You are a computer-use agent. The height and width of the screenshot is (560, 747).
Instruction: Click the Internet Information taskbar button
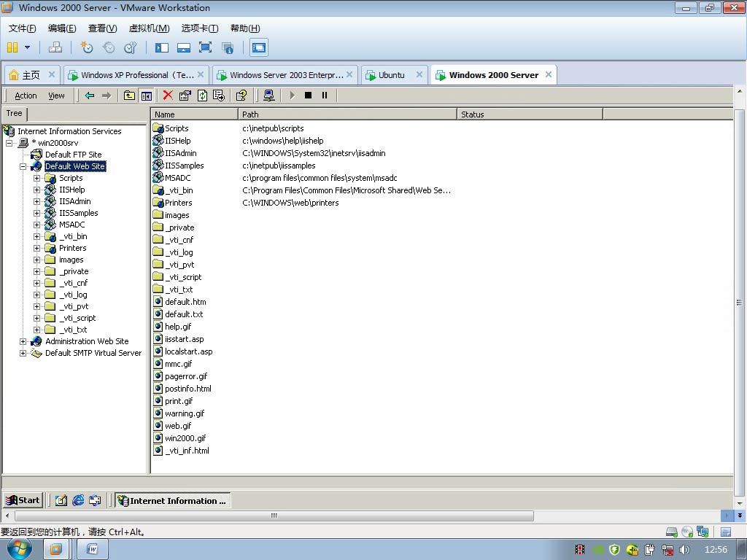click(172, 500)
